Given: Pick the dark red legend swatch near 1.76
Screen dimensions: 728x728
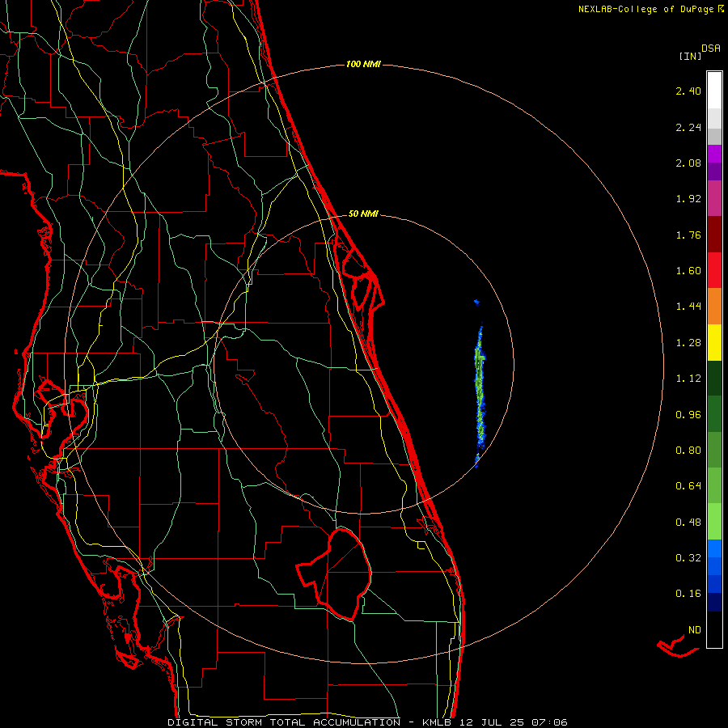Looking at the screenshot, I should coord(714,235).
